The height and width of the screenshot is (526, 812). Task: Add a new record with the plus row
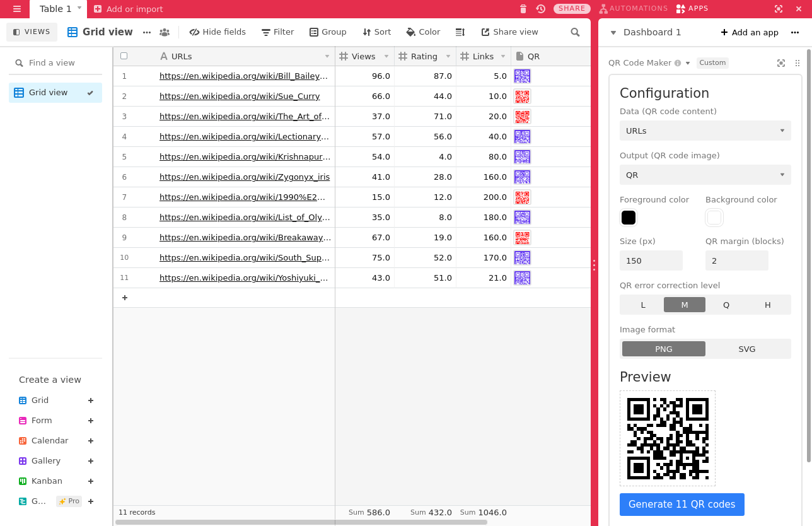coord(125,298)
